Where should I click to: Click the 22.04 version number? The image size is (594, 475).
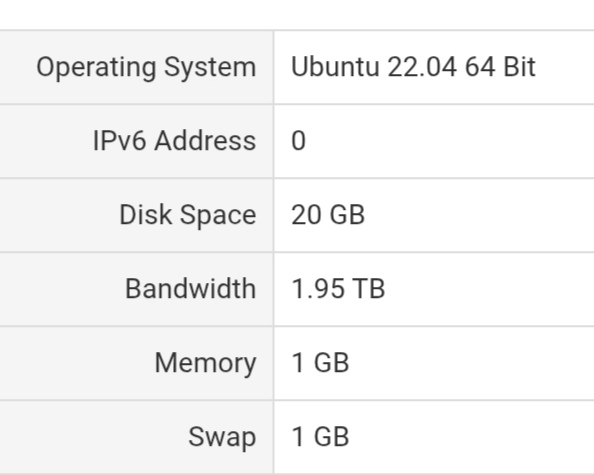coord(422,67)
